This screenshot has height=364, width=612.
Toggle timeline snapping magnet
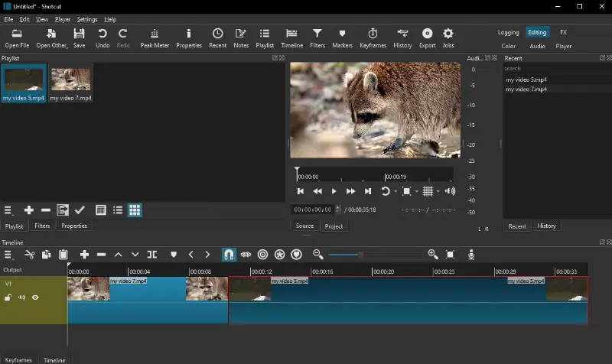coord(228,255)
